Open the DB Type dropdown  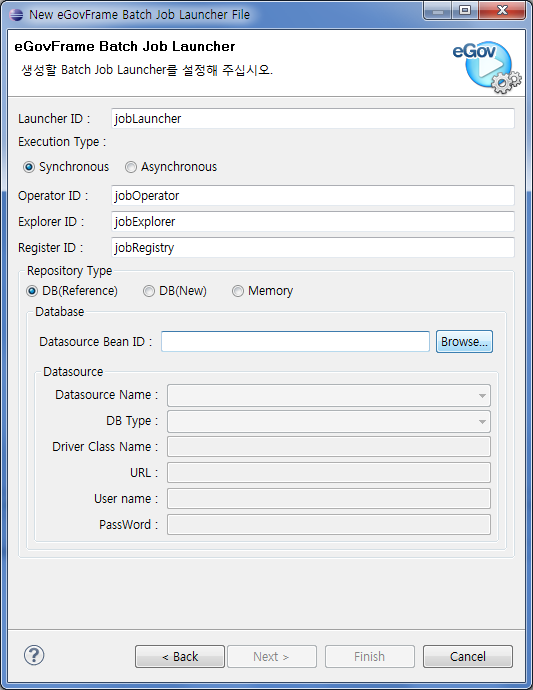pos(329,422)
